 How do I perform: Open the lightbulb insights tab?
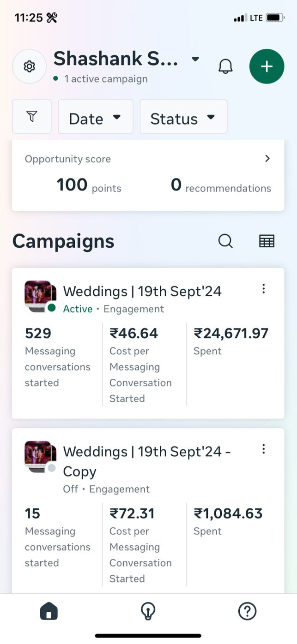click(x=148, y=612)
